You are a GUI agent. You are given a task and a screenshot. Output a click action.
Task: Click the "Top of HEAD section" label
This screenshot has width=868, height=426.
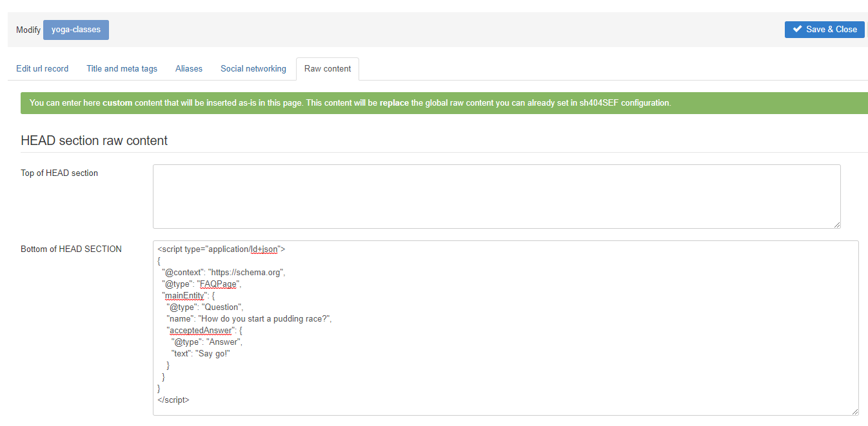[59, 173]
